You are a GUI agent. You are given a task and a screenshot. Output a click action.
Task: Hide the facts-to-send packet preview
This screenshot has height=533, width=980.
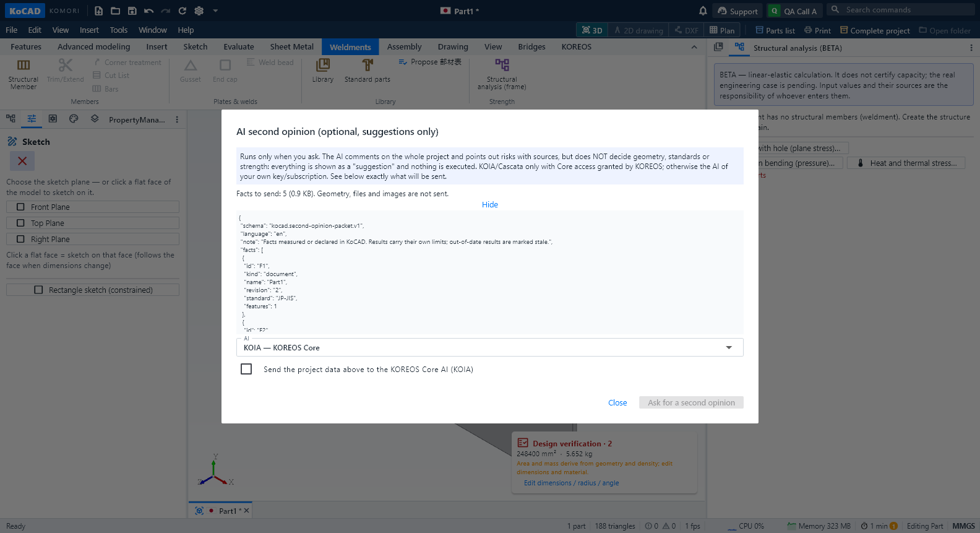490,205
